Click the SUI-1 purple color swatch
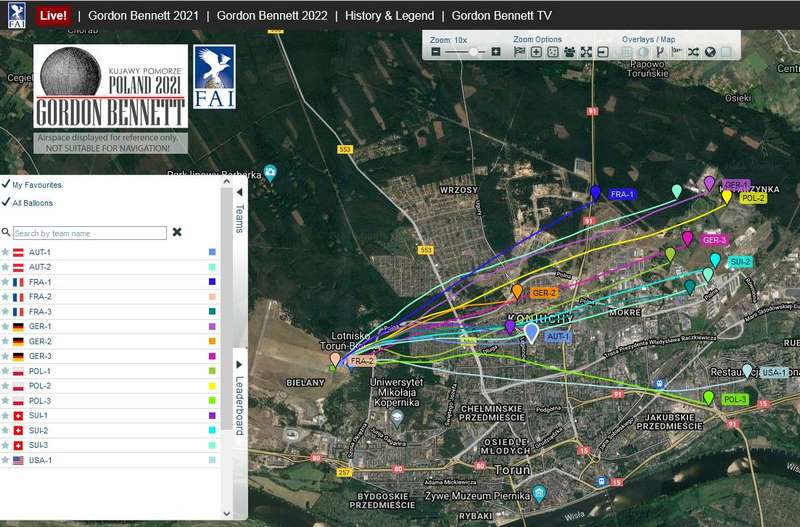 [x=212, y=415]
